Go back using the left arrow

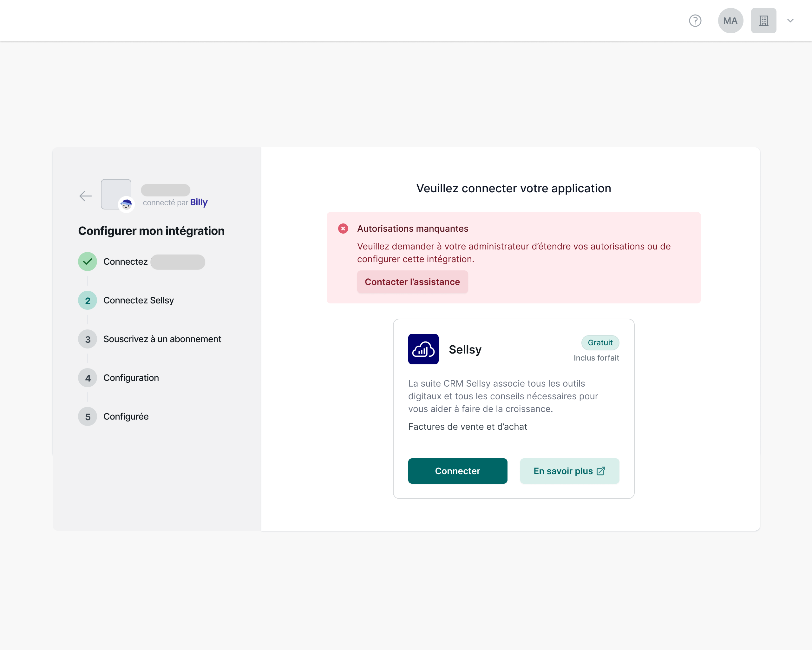pos(86,196)
